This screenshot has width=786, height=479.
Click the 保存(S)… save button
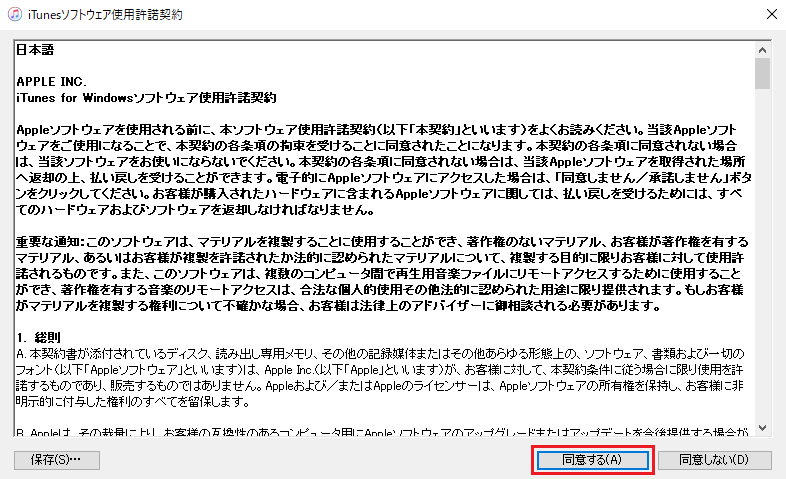tap(57, 460)
